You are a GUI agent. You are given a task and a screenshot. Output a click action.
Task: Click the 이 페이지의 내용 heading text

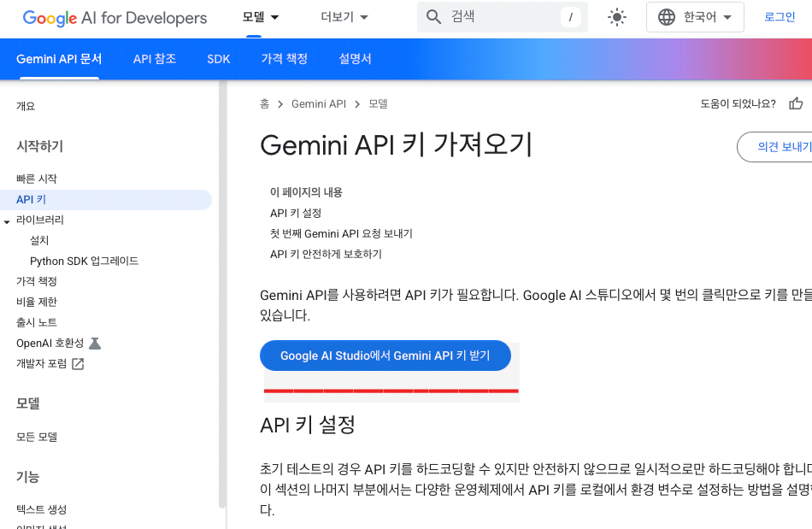click(x=306, y=192)
